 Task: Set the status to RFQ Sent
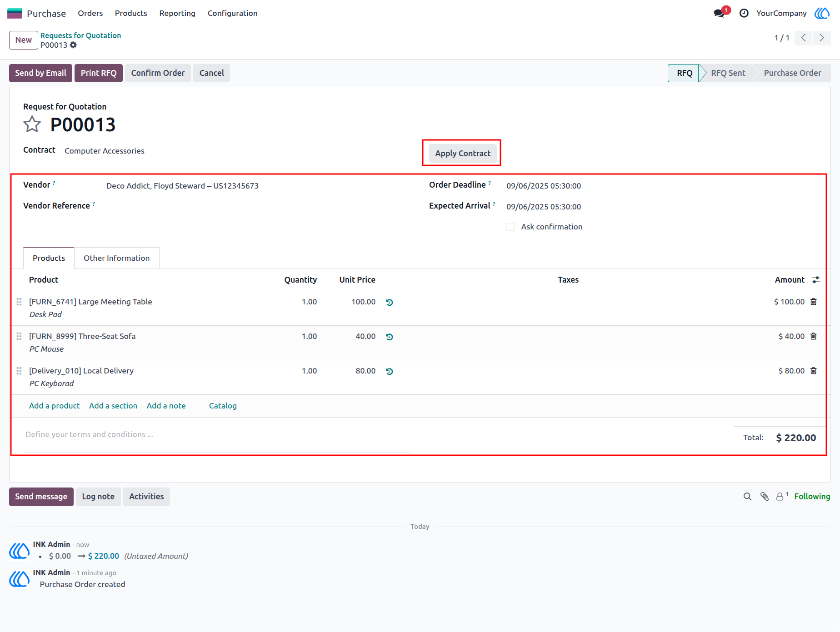728,73
